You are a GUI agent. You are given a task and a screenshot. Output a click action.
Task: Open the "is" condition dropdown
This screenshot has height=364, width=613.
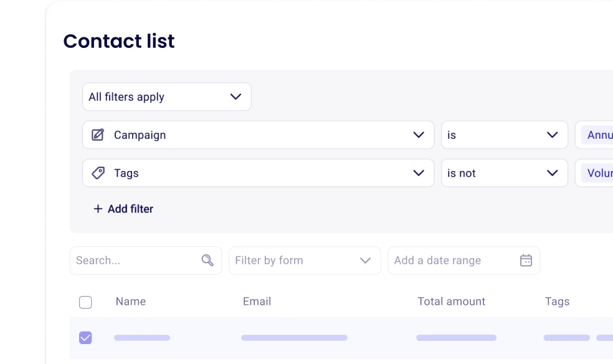coord(504,135)
